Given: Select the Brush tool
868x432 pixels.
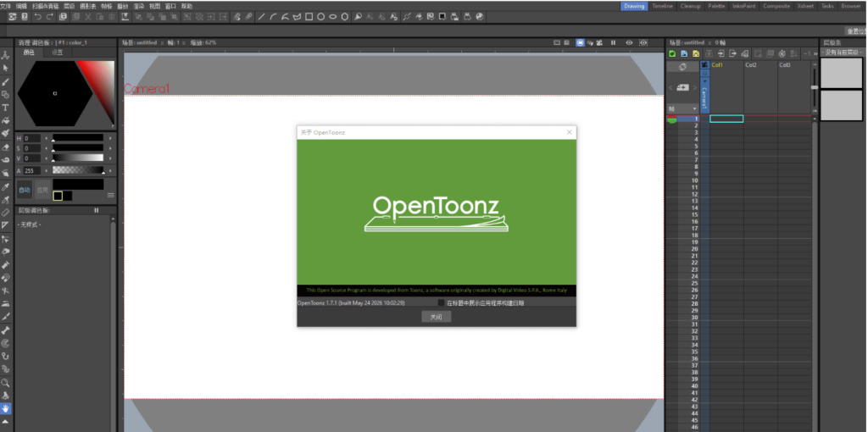Looking at the screenshot, I should pyautogui.click(x=6, y=81).
